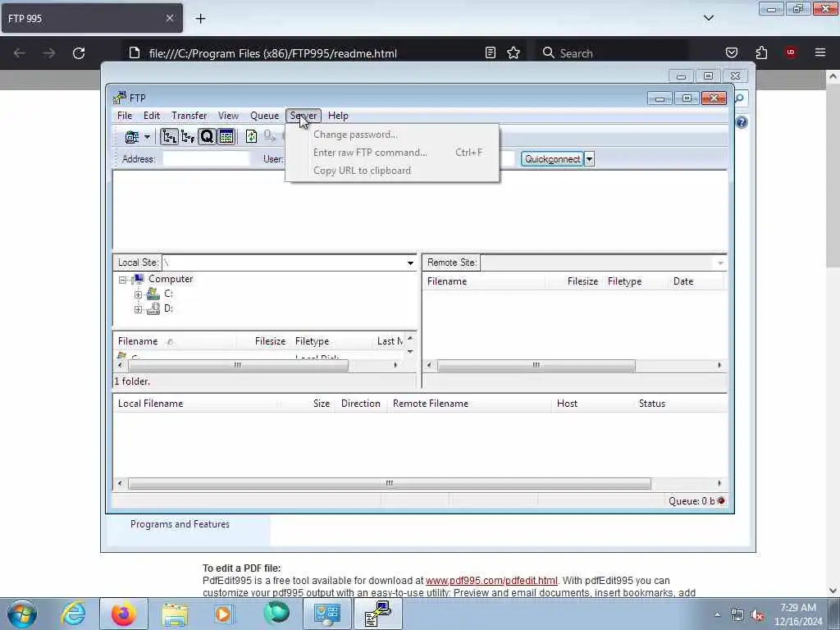The width and height of the screenshot is (840, 630).
Task: Collapse the Computer tree node
Action: (x=122, y=280)
